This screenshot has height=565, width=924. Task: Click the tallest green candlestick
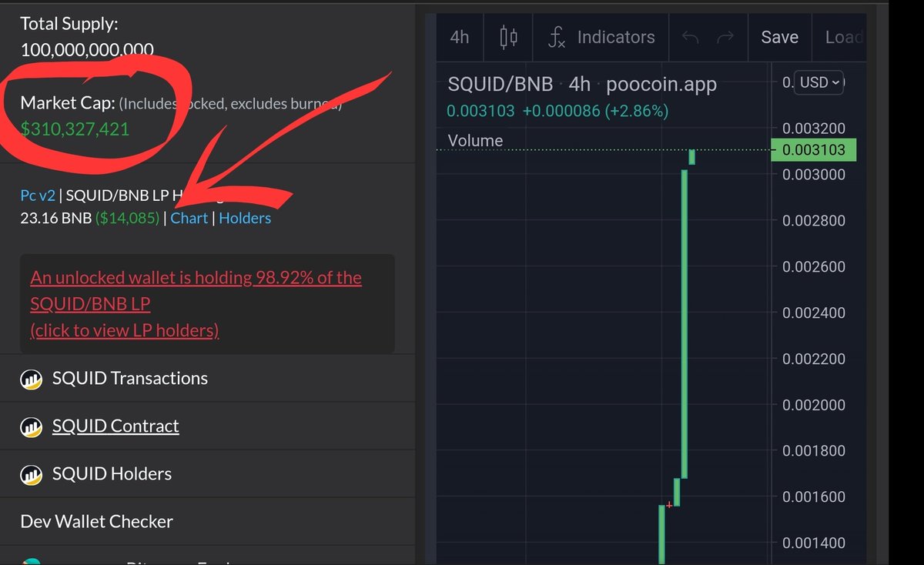tap(685, 324)
